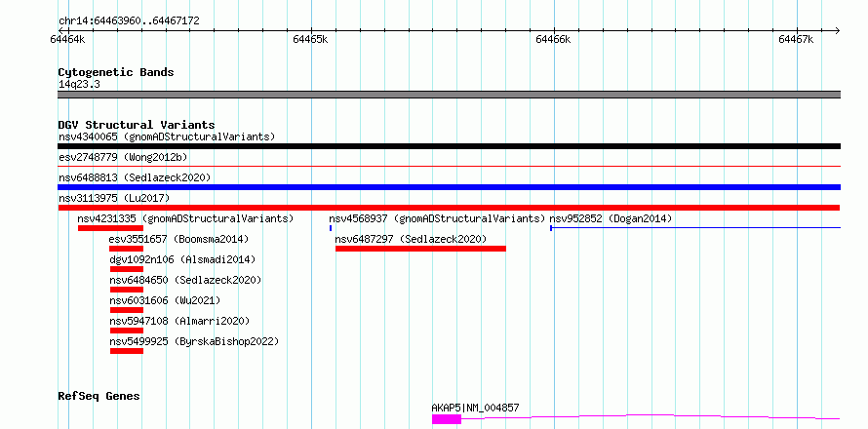Open the esv2748779 (Wong2012b) label
The image size is (868, 429).
pyautogui.click(x=123, y=157)
